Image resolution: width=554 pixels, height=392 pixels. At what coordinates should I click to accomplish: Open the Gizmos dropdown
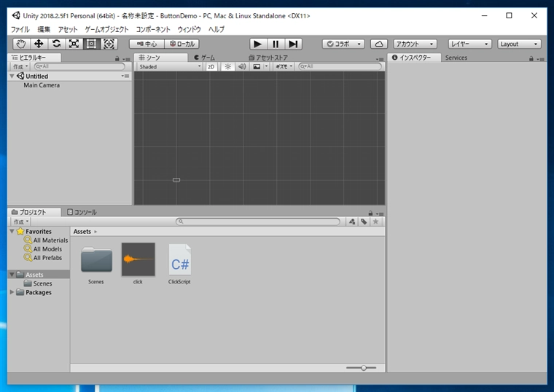click(x=284, y=66)
